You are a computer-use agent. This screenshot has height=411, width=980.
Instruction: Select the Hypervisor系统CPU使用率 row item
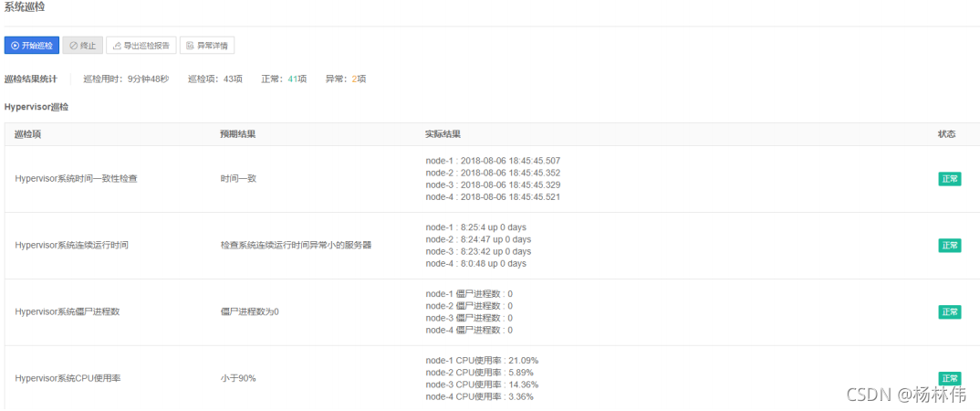point(67,378)
